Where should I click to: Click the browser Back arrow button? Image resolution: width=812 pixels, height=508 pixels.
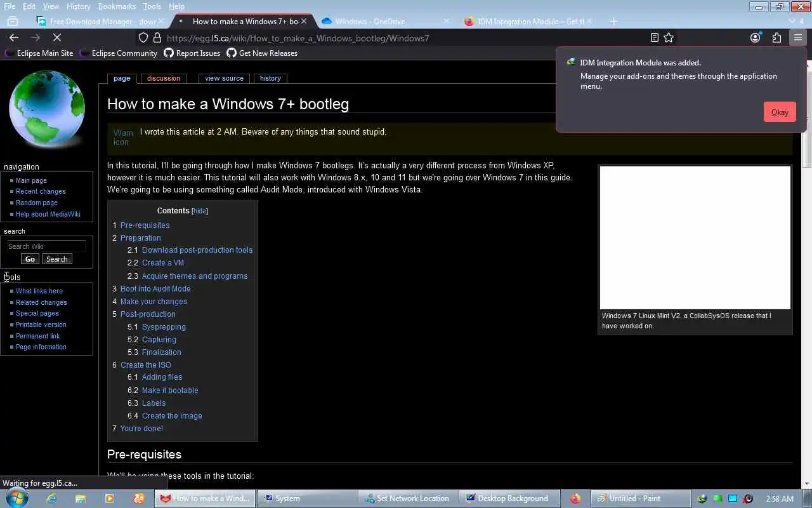(14, 38)
